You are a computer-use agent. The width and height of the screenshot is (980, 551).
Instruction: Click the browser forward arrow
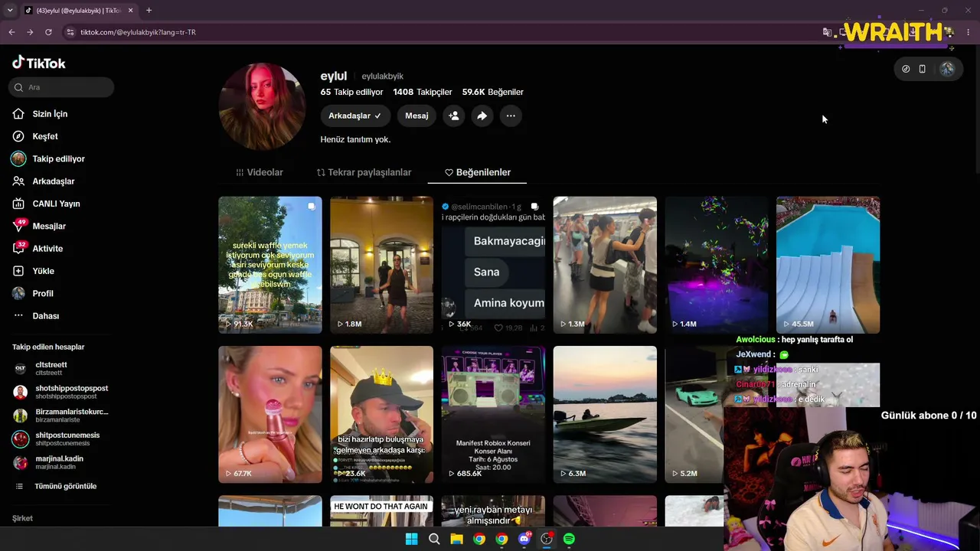pyautogui.click(x=30, y=32)
